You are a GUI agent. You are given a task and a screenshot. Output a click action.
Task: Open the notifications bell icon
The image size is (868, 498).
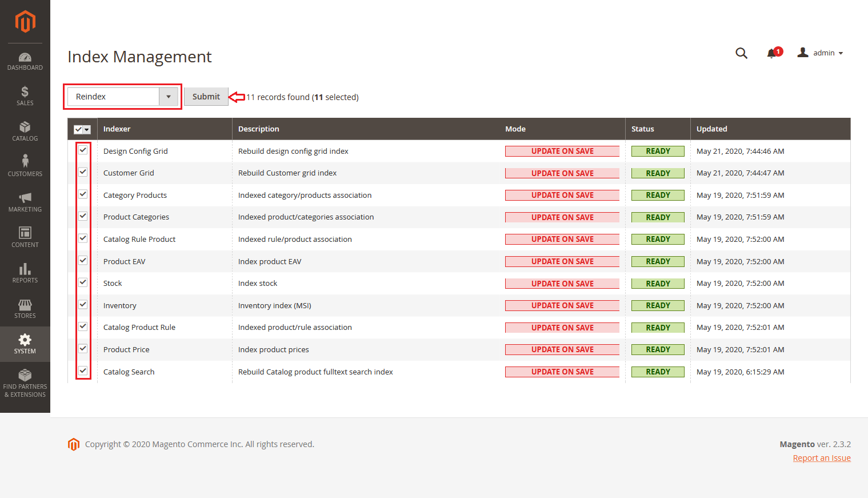772,53
